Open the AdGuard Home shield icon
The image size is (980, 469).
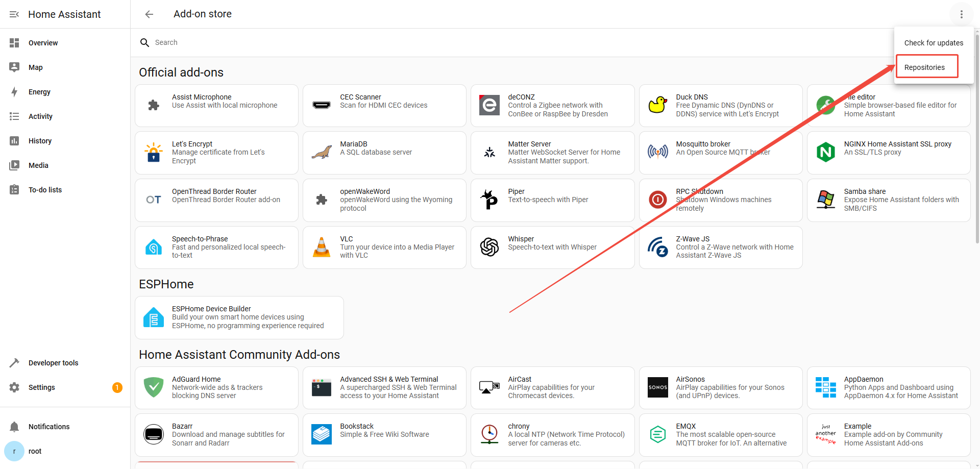click(x=154, y=387)
